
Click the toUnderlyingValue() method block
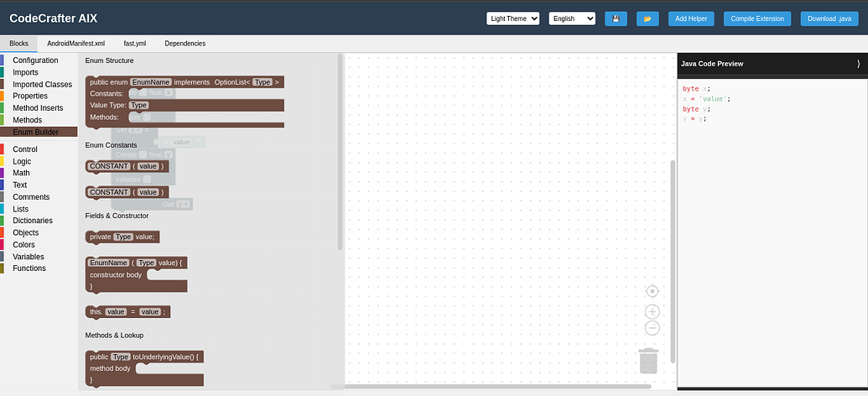[x=145, y=367]
